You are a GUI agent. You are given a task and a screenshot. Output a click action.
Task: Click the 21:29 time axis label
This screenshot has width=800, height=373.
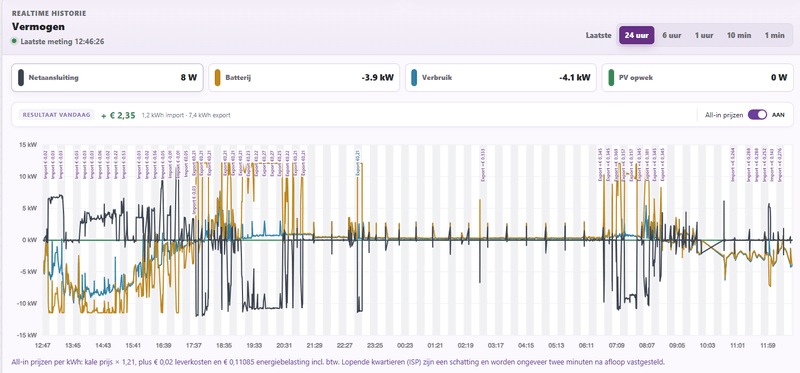click(314, 345)
